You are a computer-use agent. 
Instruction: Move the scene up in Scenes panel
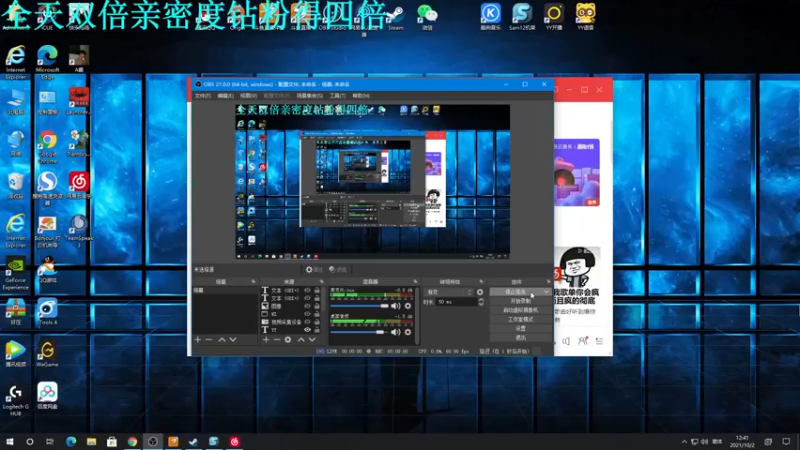[x=222, y=340]
